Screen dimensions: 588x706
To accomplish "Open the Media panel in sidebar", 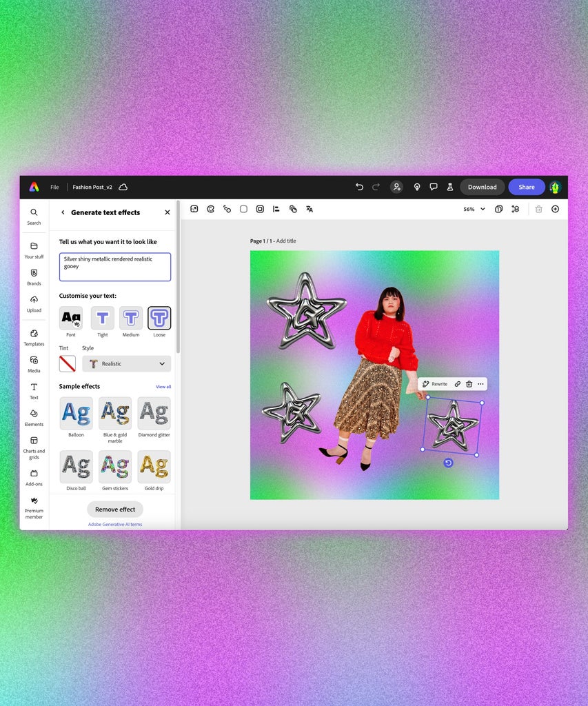I will pos(34,363).
